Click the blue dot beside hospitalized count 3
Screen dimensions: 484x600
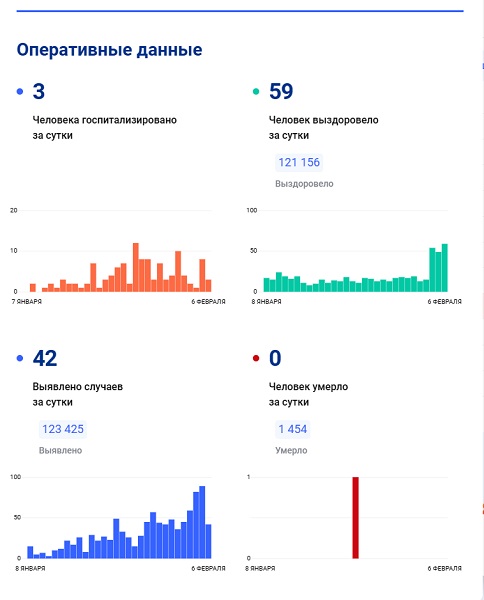20,91
